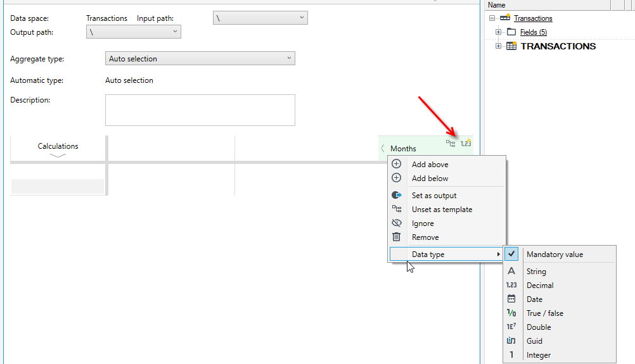Image resolution: width=635 pixels, height=364 pixels.
Task: Expand the TRANSACTIONS table node
Action: click(x=498, y=46)
